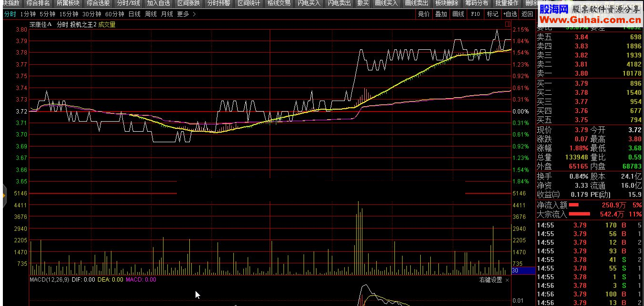Select the 买一 3.79 order row

tap(589, 84)
